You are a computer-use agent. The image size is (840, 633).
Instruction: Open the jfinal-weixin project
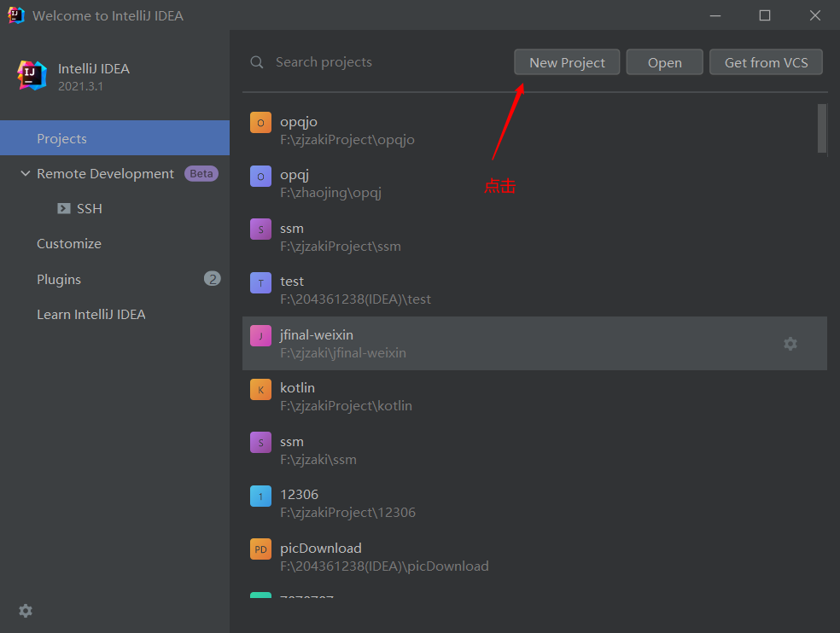(534, 343)
